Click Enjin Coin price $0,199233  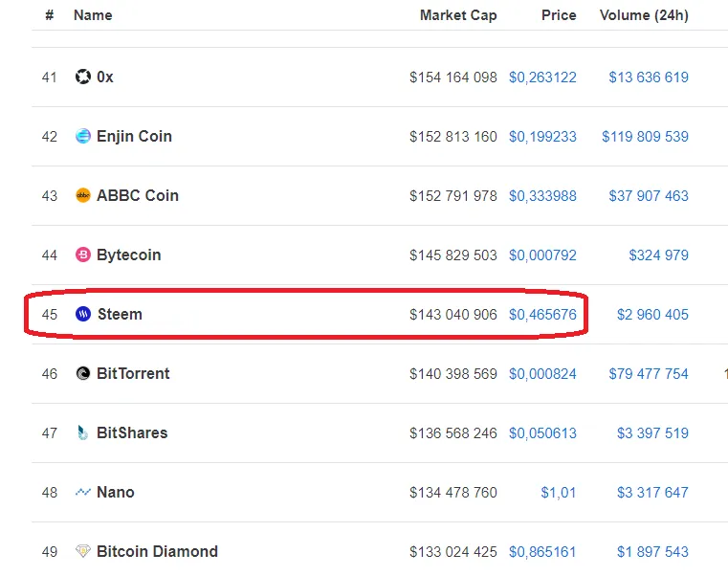point(542,137)
